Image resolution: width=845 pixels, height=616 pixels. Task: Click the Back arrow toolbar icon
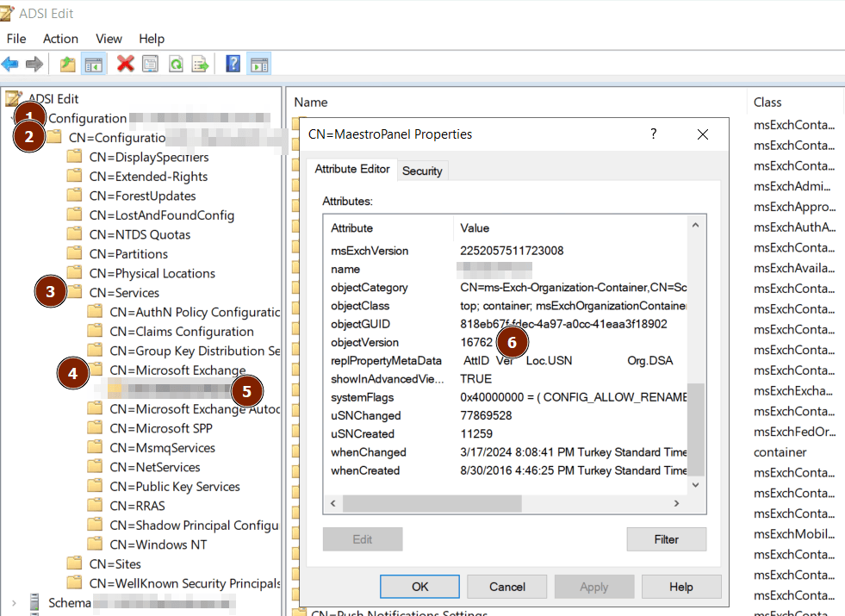coord(10,64)
